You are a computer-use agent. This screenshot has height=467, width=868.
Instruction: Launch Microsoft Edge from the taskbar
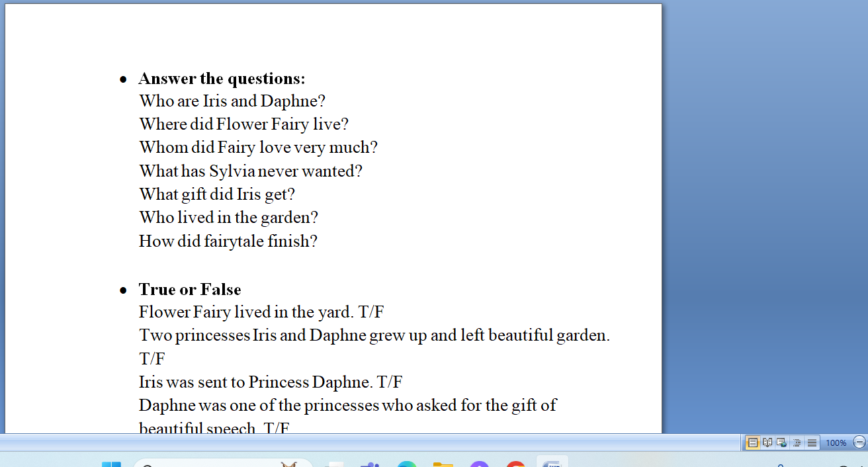(407, 464)
